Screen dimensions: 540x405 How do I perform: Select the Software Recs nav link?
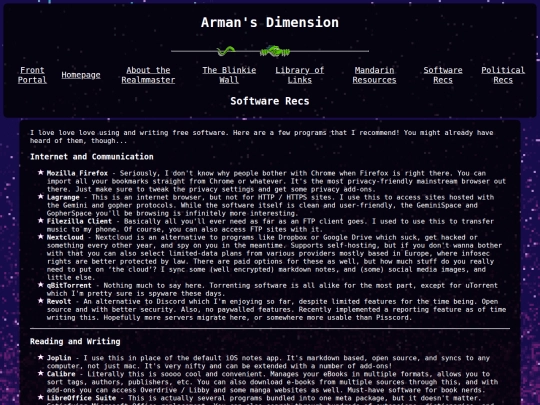(x=443, y=75)
